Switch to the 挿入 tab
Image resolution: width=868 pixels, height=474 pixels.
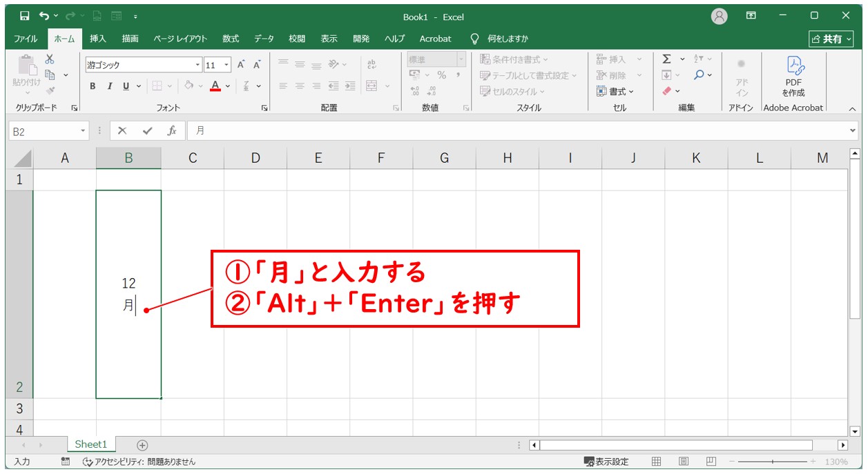(98, 39)
